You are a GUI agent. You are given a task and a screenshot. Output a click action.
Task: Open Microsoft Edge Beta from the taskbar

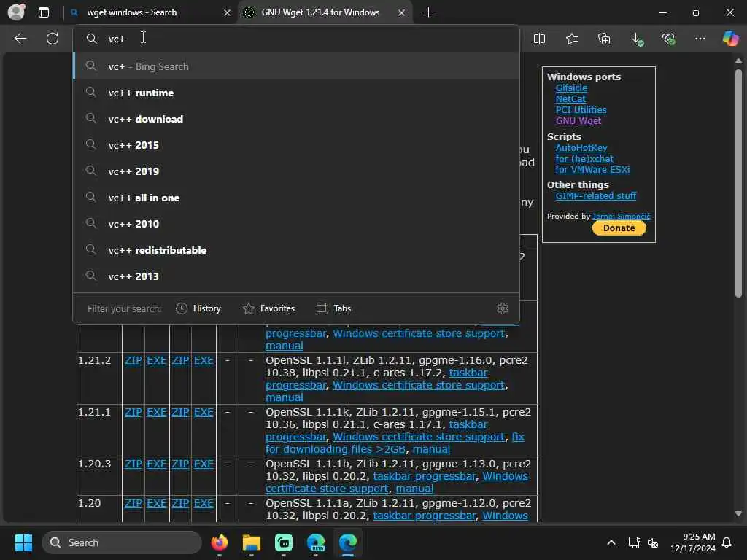click(316, 542)
